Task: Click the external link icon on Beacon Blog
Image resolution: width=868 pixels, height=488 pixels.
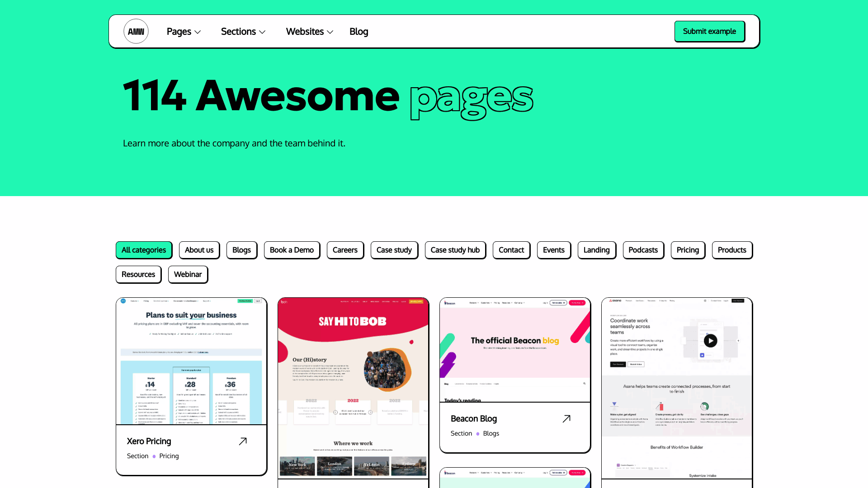Action: coord(566,418)
